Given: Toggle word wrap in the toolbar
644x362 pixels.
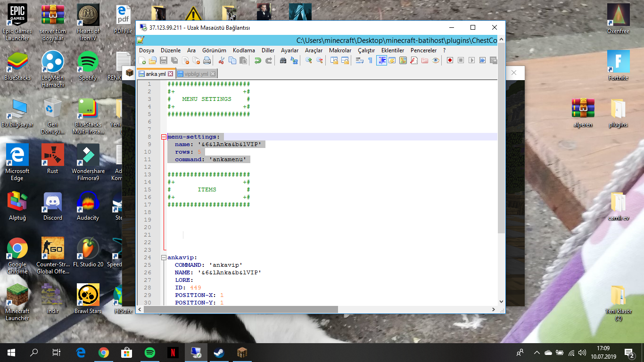Looking at the screenshot, I should click(359, 60).
